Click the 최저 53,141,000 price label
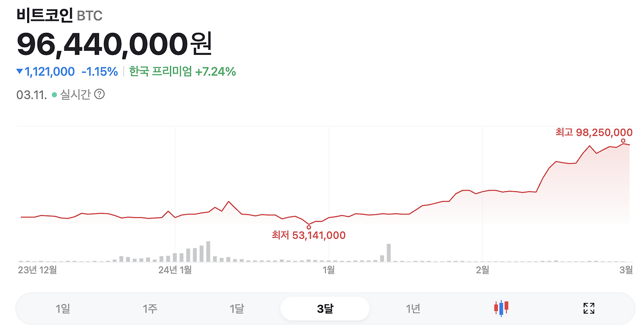This screenshot has width=644, height=334. (308, 235)
